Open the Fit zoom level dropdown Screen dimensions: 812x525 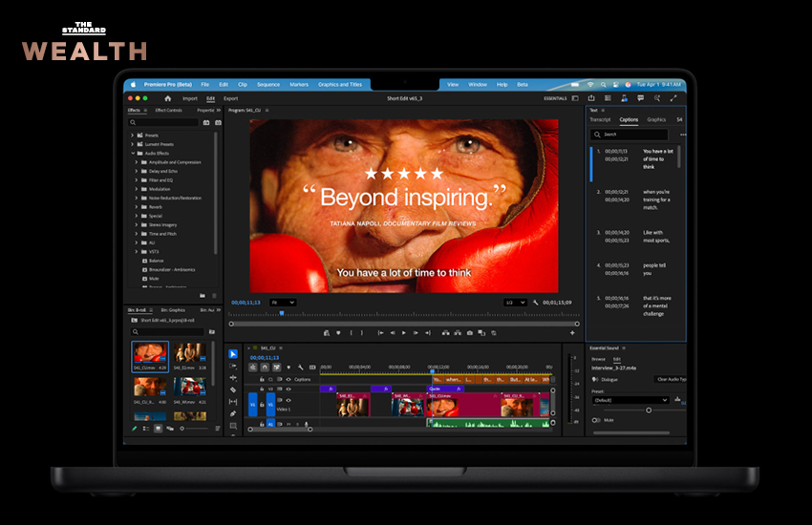coord(283,303)
